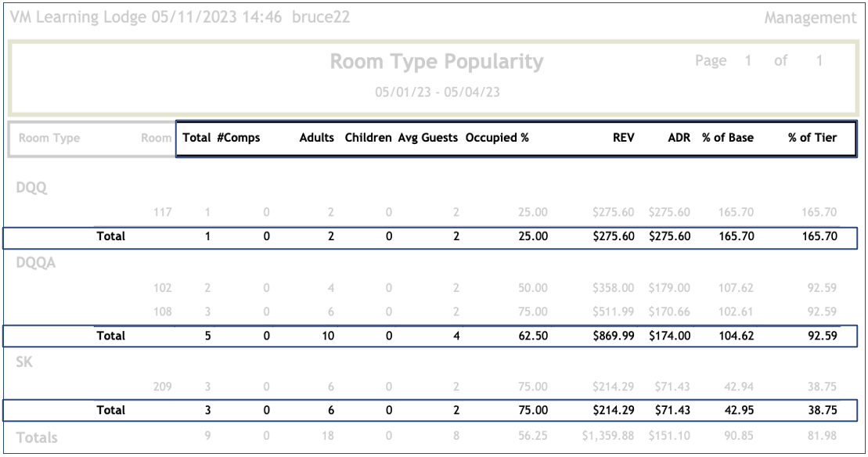Click the ADR column header
868x457 pixels.
679,138
